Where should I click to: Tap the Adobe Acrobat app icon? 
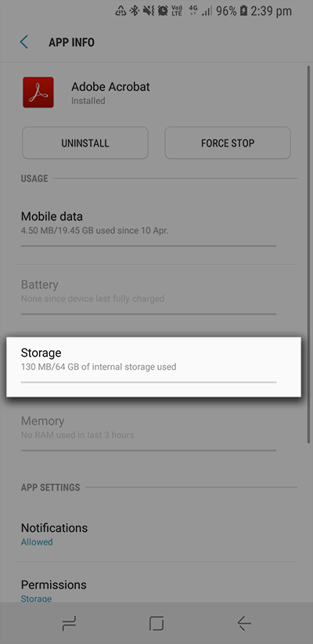(38, 92)
